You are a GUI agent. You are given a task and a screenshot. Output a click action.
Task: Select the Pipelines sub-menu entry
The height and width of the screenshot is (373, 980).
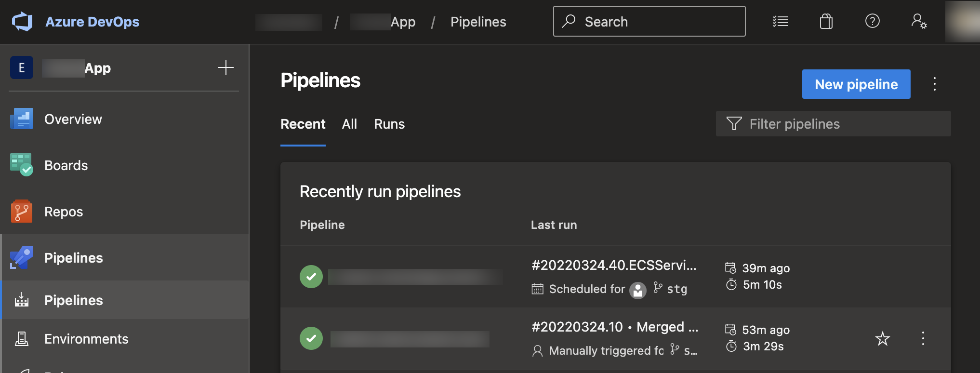[124, 300]
